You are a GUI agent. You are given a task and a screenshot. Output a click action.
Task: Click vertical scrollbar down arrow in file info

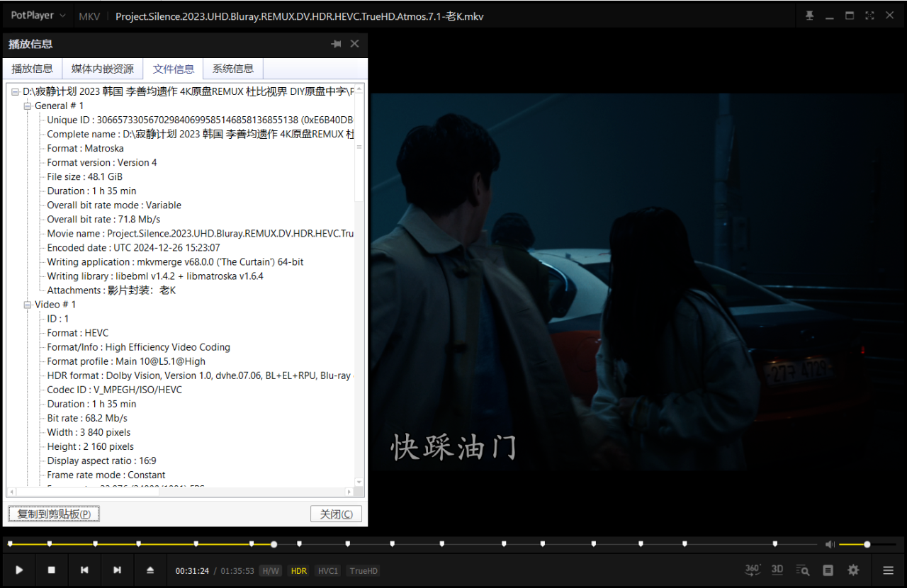click(x=359, y=482)
